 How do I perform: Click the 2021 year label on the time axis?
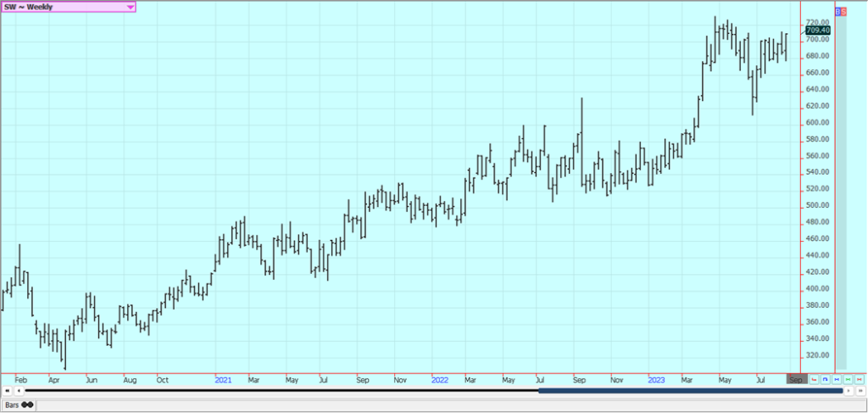click(x=223, y=380)
